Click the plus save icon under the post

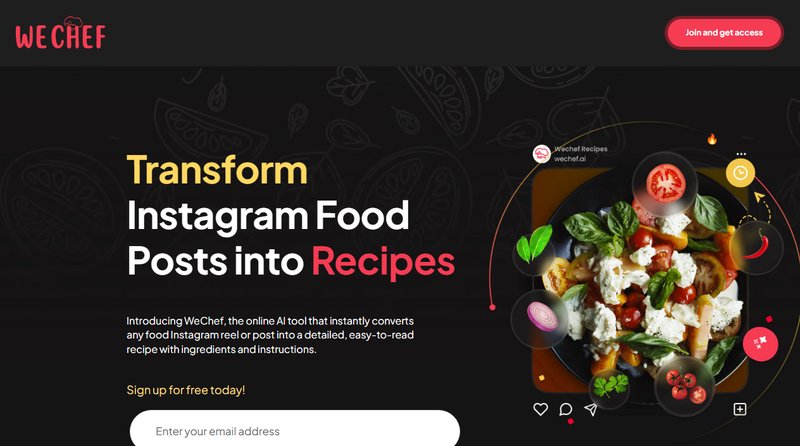point(740,409)
